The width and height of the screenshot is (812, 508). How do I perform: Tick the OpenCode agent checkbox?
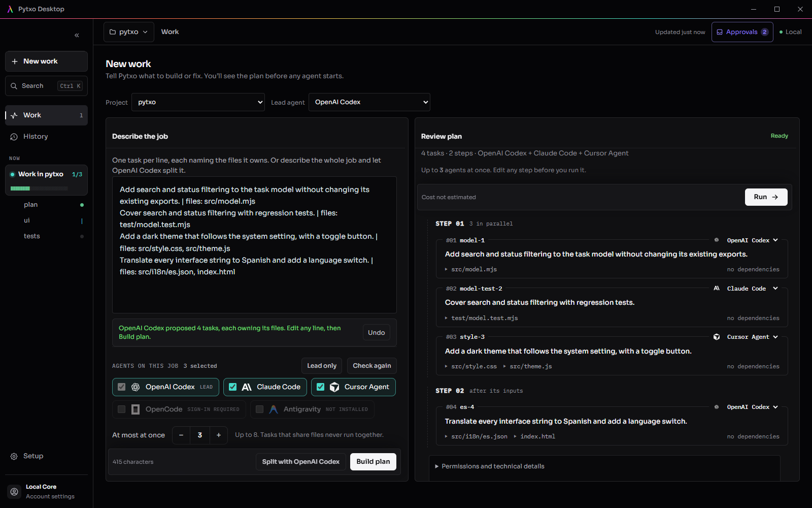pos(122,409)
